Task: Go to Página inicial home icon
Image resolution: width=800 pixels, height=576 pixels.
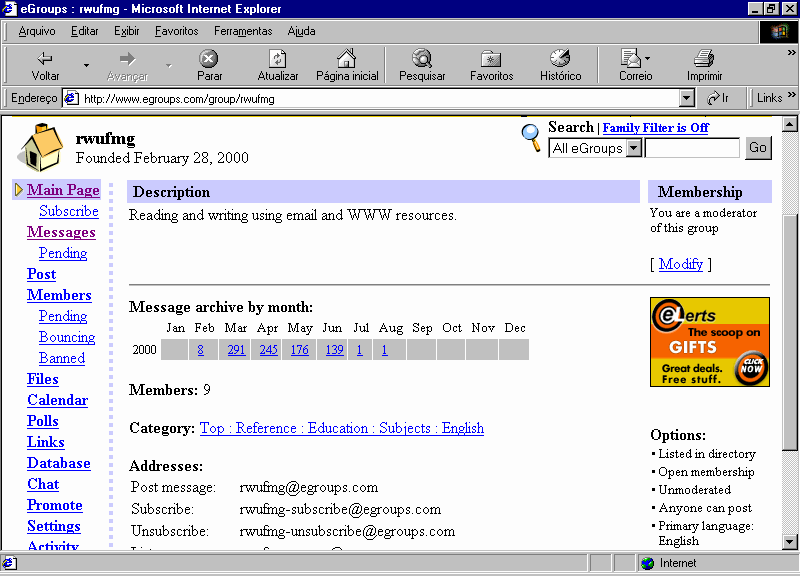Action: click(346, 58)
